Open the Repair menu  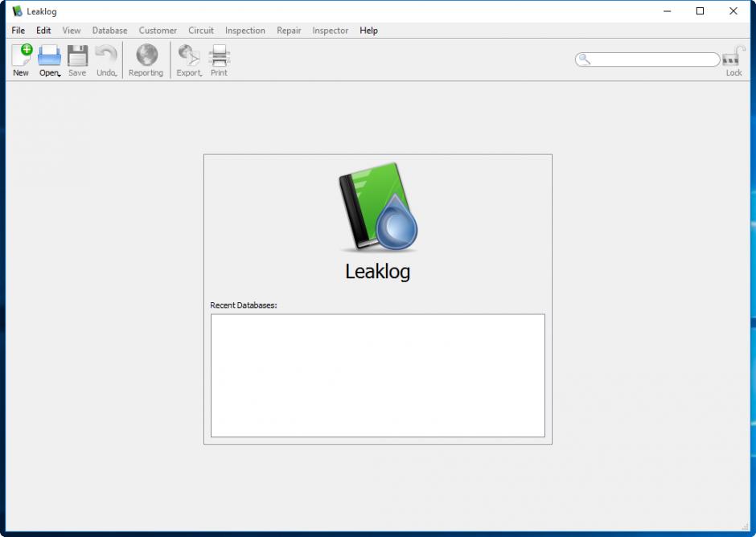coord(289,31)
